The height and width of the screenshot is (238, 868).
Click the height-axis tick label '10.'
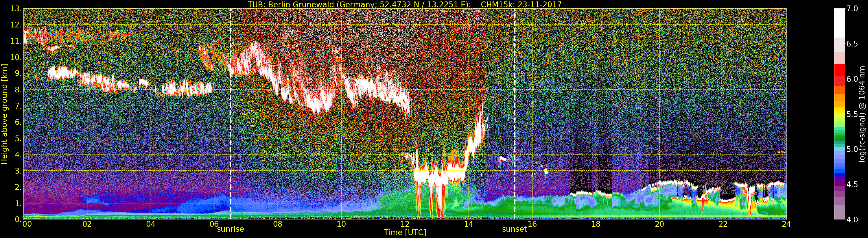coord(16,57)
